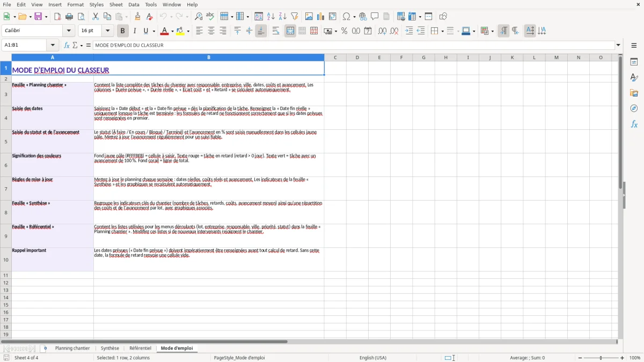Screen dimensions: 644x362
Task: Toggle Align Left
Action: (199, 31)
